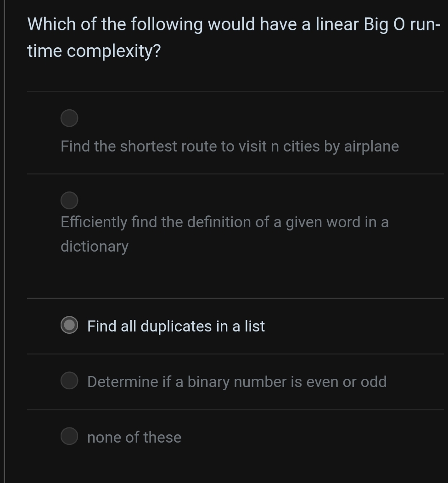Select the radio button beside 'none of these'
448x483 pixels.
point(69,436)
